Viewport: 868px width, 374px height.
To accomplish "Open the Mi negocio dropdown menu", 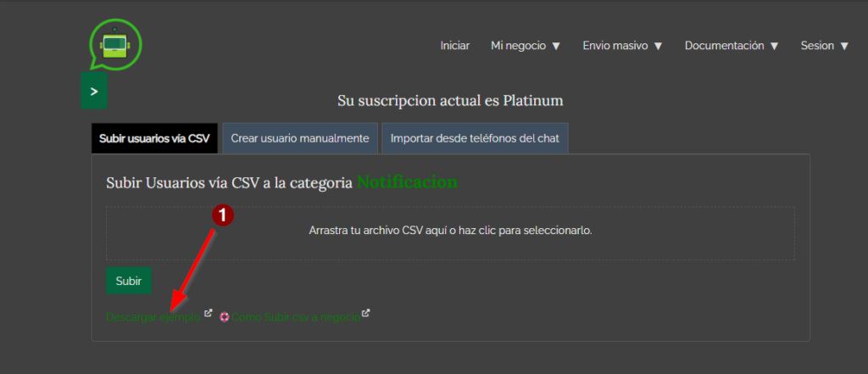I will (x=526, y=46).
